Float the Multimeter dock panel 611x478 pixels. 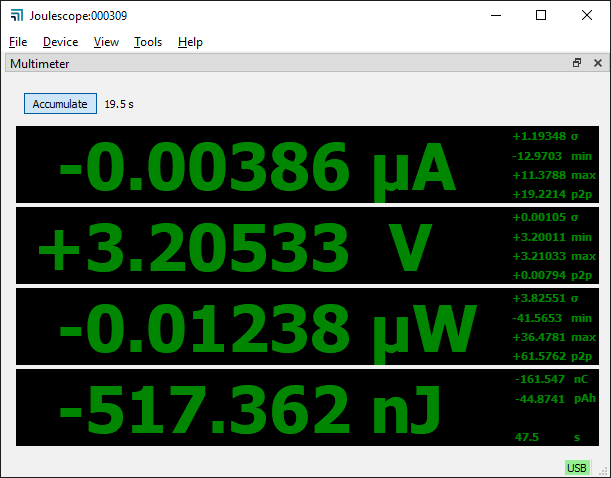coord(577,63)
